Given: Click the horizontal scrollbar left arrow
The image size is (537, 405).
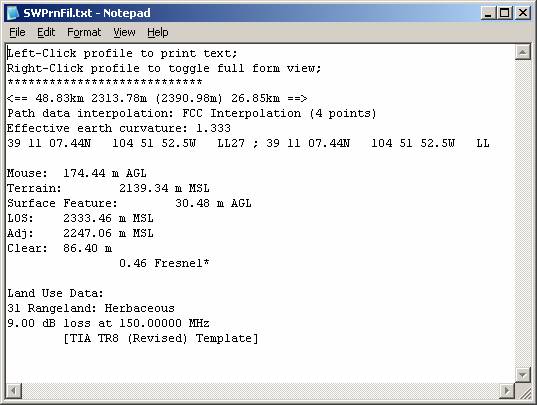Looking at the screenshot, I should [x=14, y=390].
